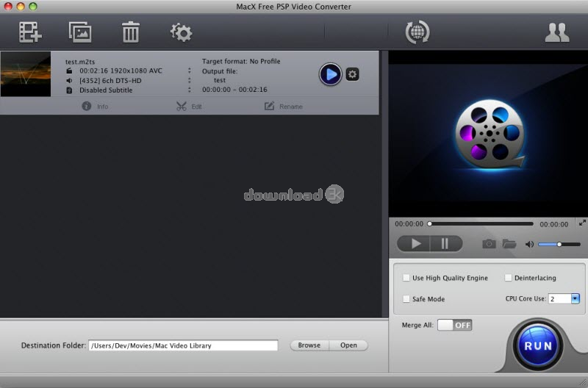Click the test.m2ts file name
Image resolution: width=588 pixels, height=388 pixels.
point(80,62)
